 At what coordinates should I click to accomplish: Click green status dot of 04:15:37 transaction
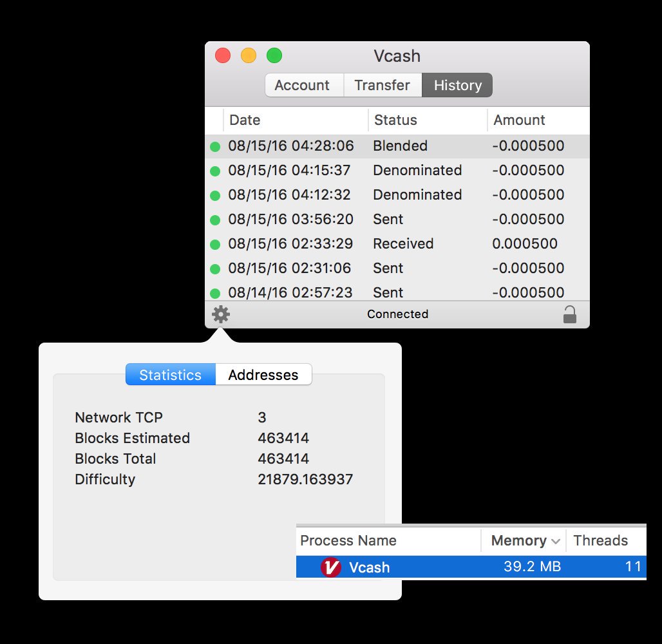click(215, 171)
